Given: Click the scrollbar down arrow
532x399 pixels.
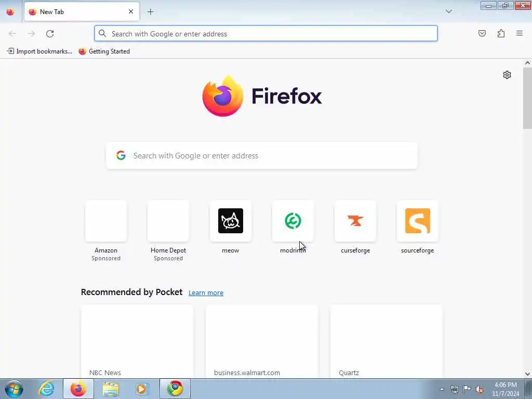Looking at the screenshot, I should tap(527, 374).
